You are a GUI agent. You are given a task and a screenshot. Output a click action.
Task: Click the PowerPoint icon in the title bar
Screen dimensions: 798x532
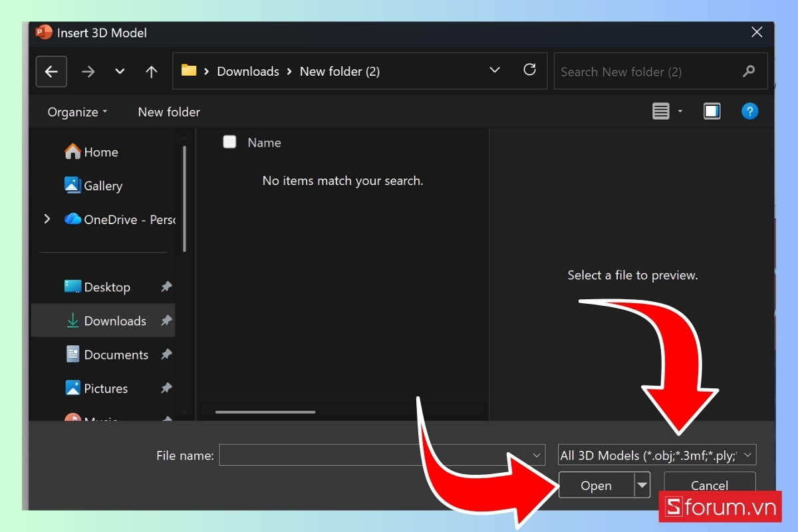(43, 32)
